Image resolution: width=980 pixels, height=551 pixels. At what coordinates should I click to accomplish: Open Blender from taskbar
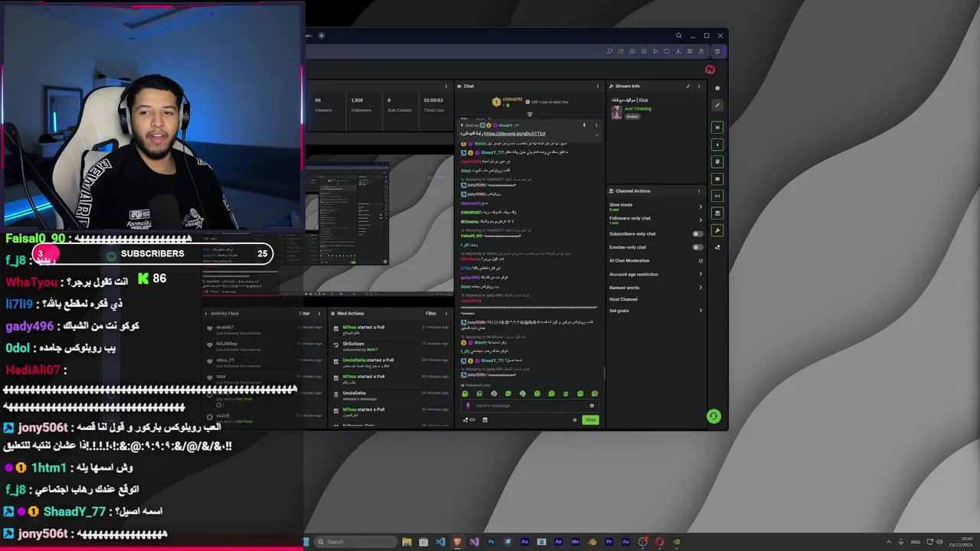click(592, 542)
